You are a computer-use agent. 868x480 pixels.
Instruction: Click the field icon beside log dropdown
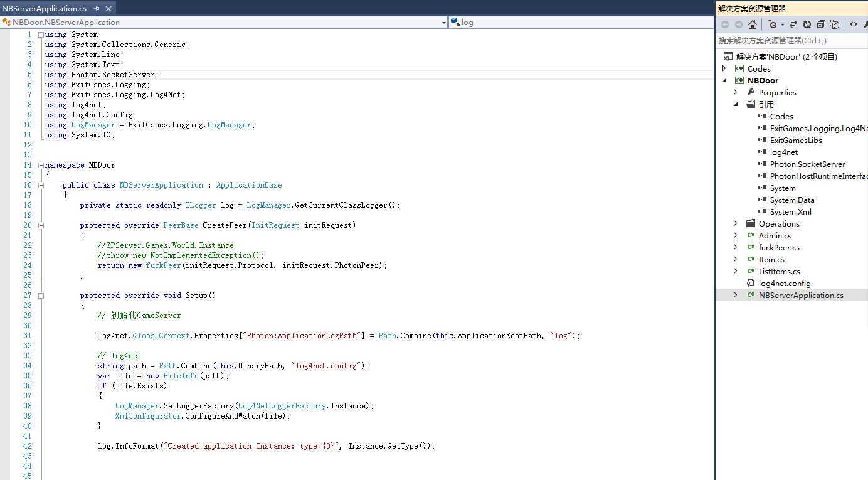455,23
